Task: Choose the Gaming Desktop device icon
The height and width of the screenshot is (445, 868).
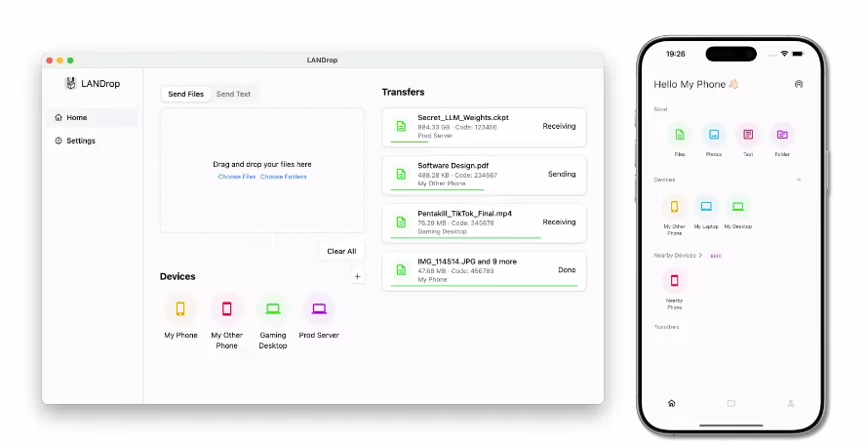Action: pyautogui.click(x=273, y=308)
